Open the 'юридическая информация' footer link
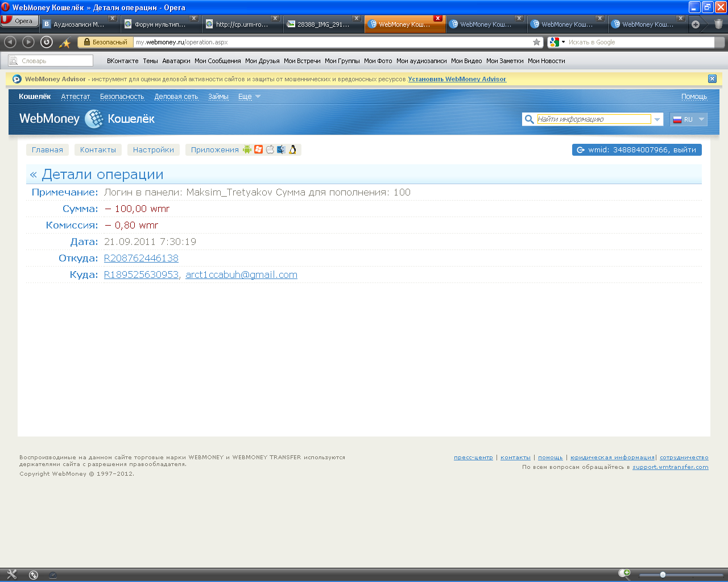 click(613, 458)
